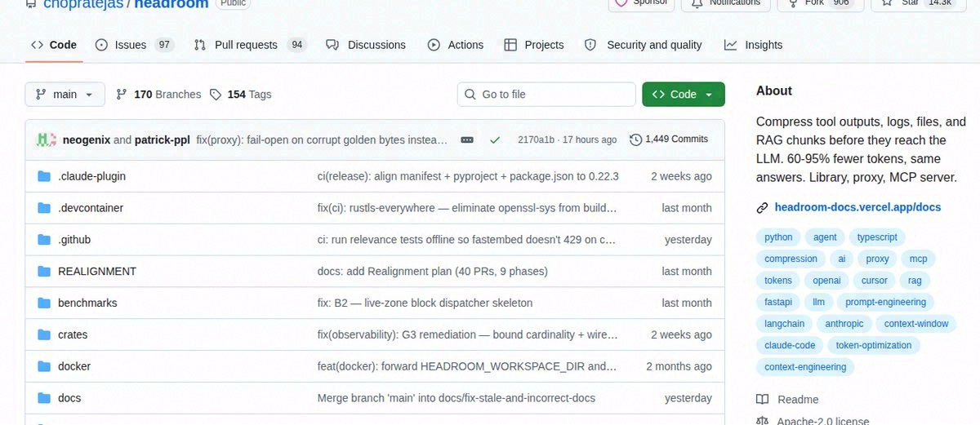Viewport: 980px width, 425px height.
Task: Expand the main branch dropdown
Action: [x=65, y=95]
